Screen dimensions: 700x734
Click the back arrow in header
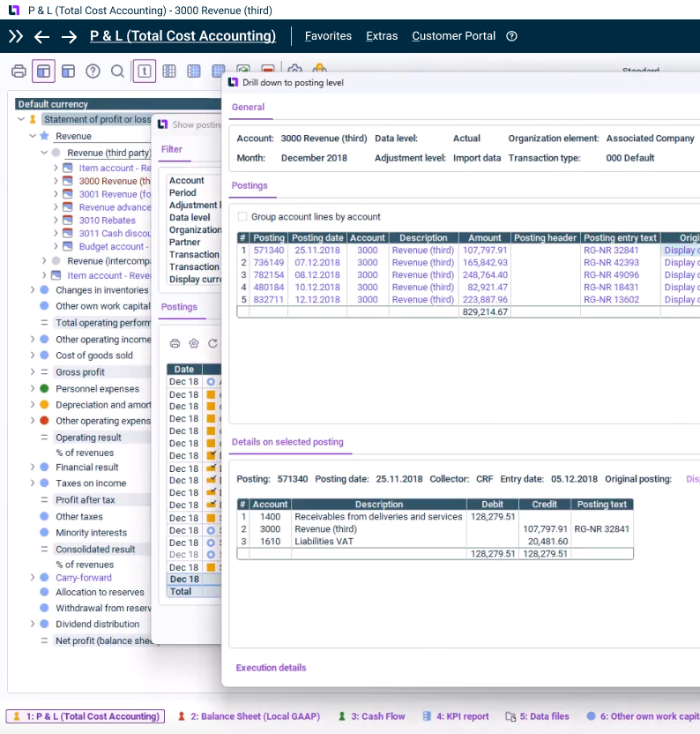(41, 36)
